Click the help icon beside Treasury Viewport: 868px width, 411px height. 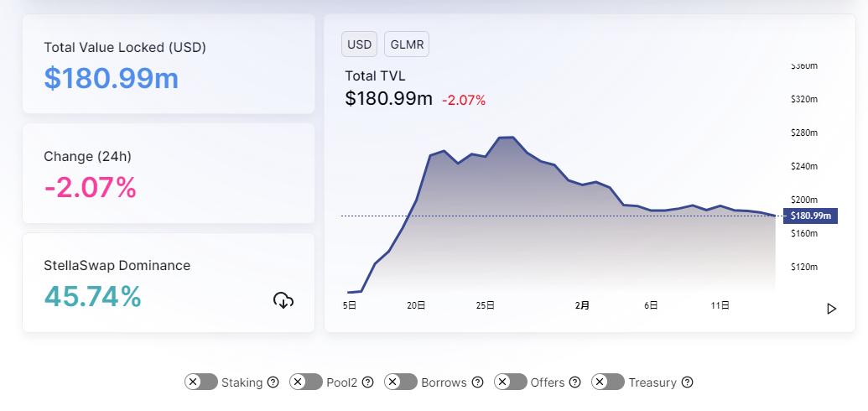687,382
